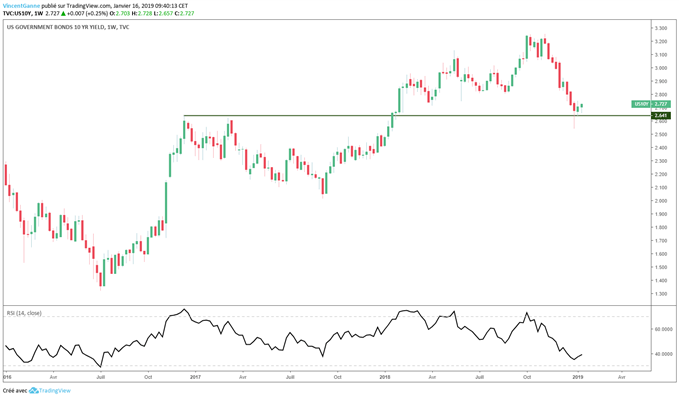
Task: Click the lowest red candle near Juill 2016
Action: (x=100, y=279)
